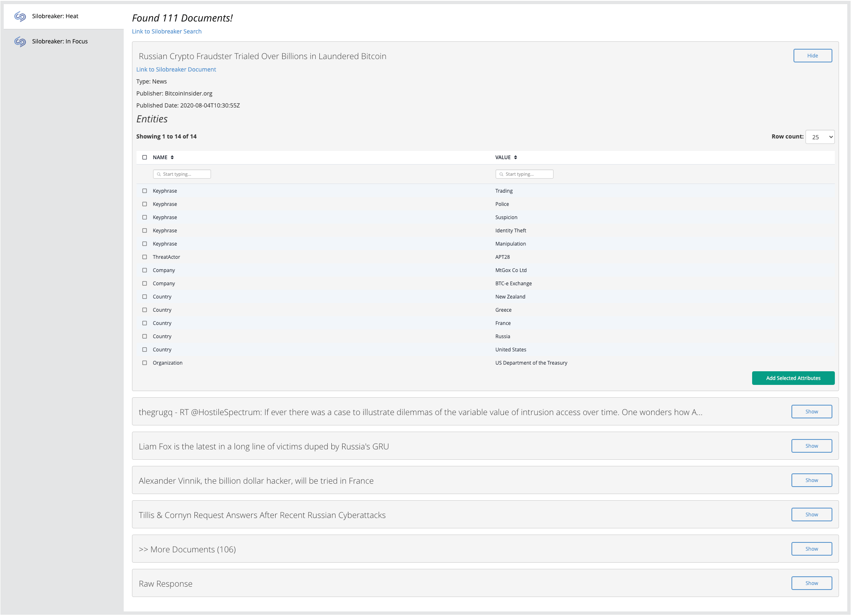Check the Country New Zealand row

point(144,297)
